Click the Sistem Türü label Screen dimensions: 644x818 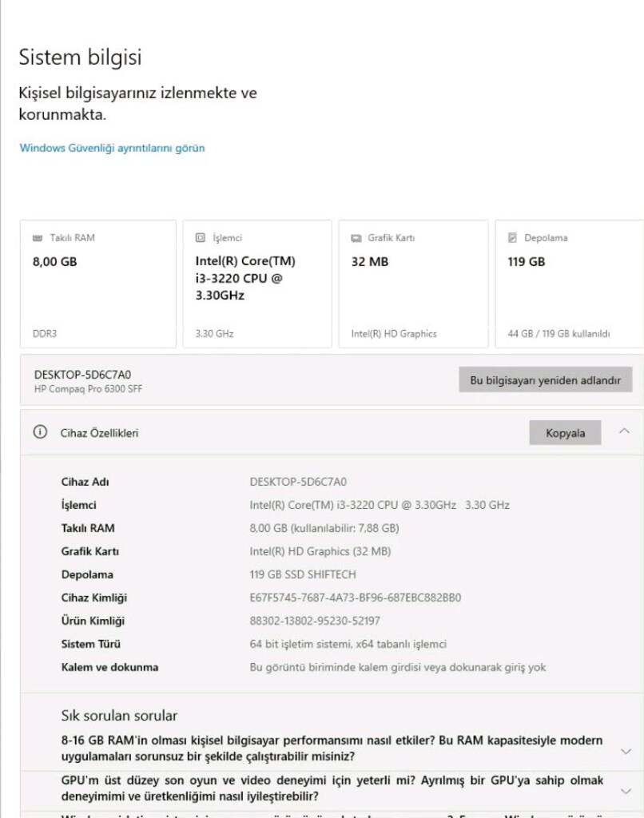tap(91, 644)
